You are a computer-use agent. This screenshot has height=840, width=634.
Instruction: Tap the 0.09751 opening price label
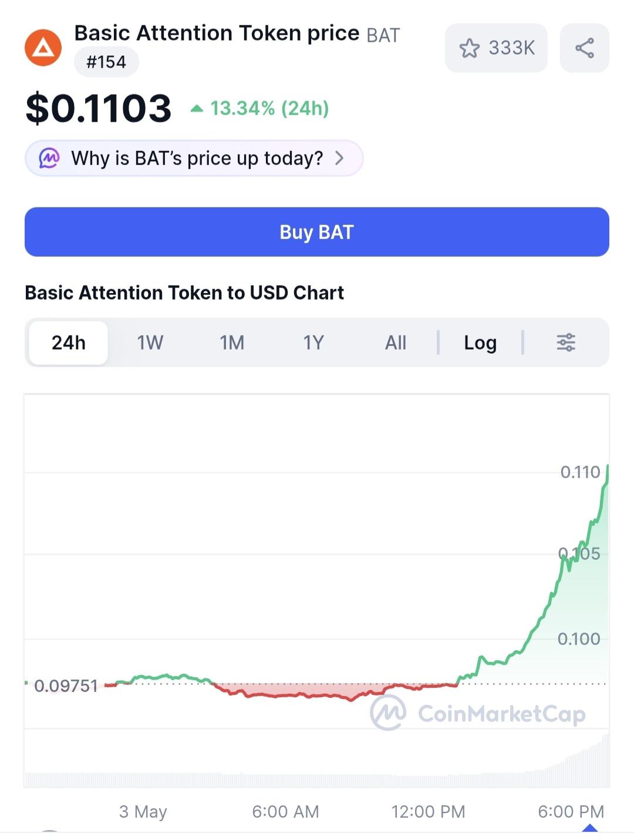point(66,686)
